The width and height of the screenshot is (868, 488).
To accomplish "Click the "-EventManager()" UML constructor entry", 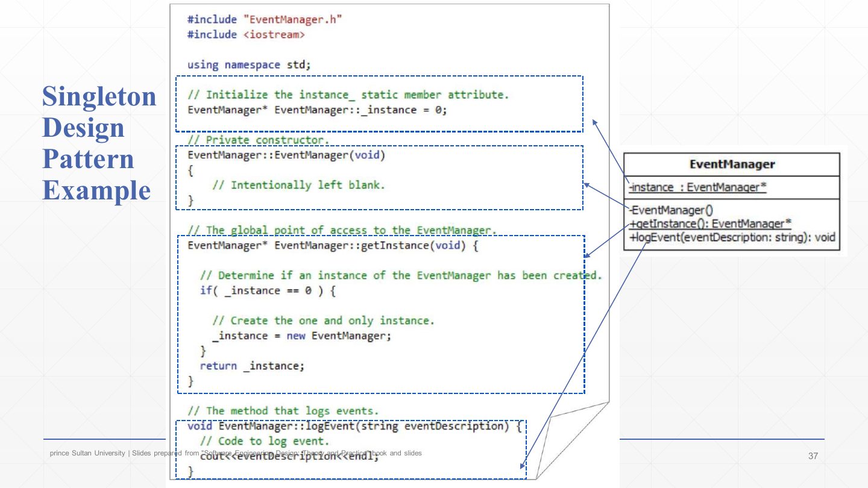I will pyautogui.click(x=670, y=210).
